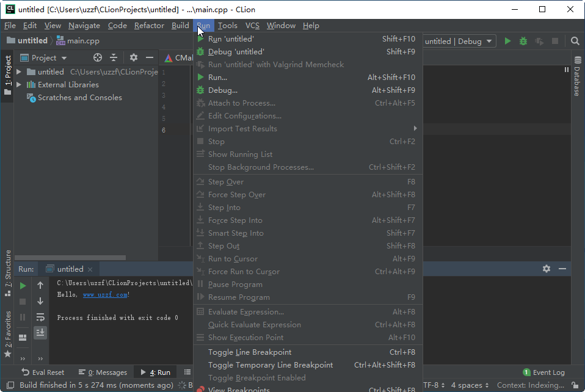This screenshot has width=585, height=392.
Task: Toggle soft-wrap in Run console
Action: tap(40, 317)
